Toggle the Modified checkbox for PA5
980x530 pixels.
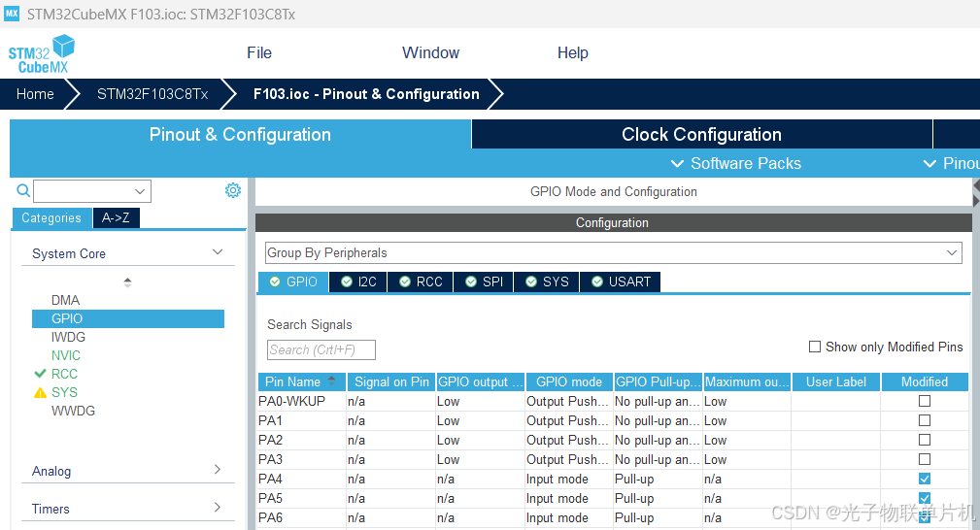click(925, 498)
